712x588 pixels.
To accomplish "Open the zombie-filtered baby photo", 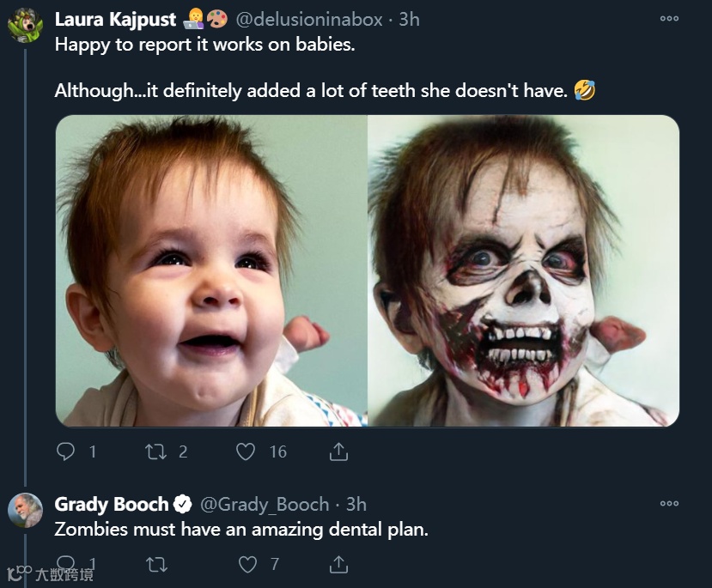I will click(523, 270).
